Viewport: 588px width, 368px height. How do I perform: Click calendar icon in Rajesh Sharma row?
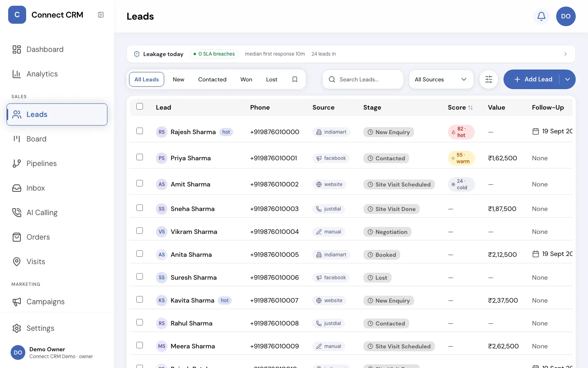point(536,131)
